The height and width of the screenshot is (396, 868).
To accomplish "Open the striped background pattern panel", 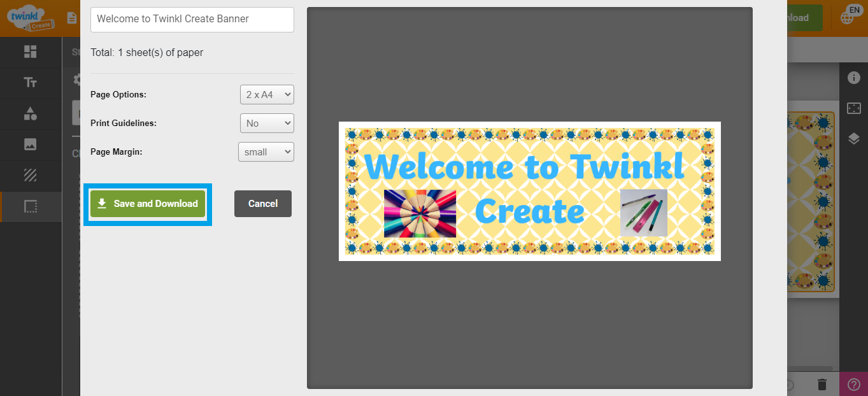I will [x=30, y=175].
